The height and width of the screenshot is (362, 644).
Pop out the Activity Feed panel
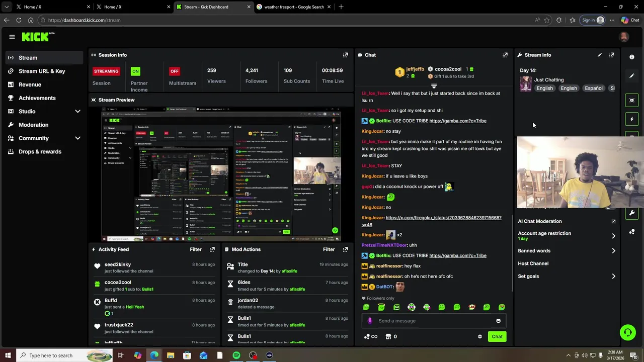point(212,249)
